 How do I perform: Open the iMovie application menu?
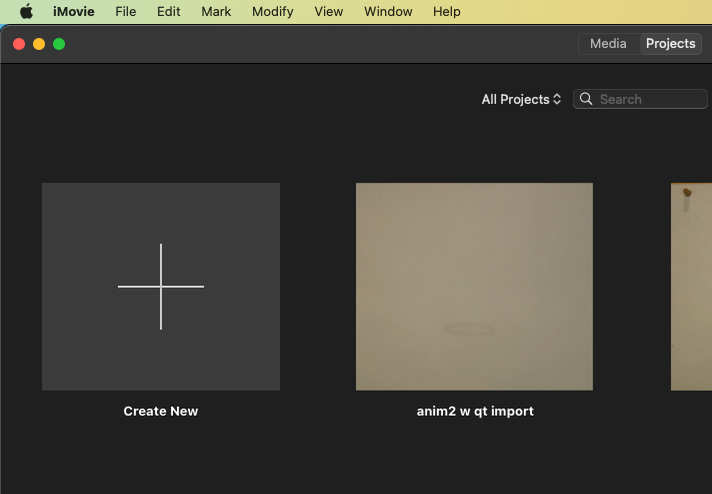(x=74, y=11)
